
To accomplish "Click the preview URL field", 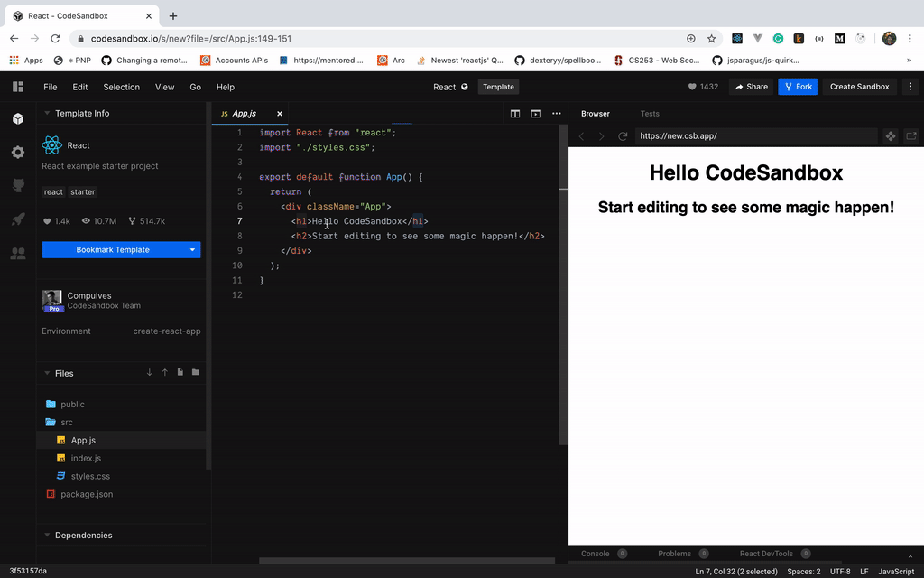I will [756, 136].
